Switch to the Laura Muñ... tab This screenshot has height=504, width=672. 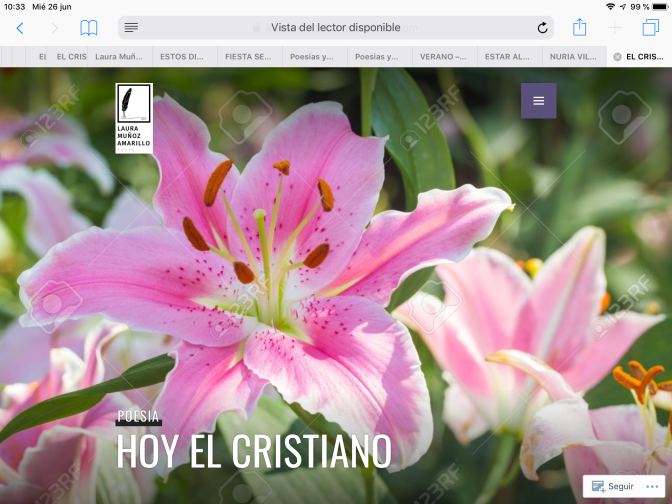[119, 57]
